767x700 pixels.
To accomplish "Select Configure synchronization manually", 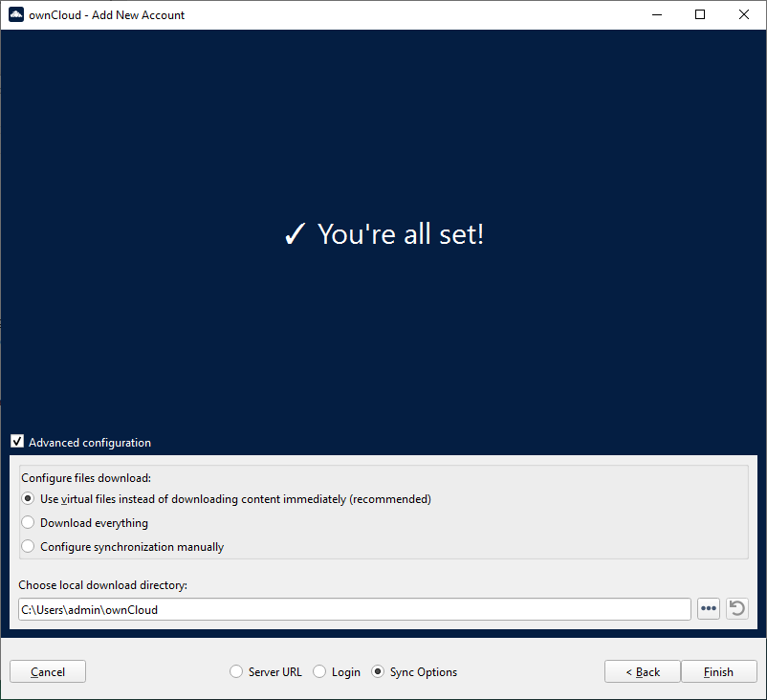I will coord(28,547).
